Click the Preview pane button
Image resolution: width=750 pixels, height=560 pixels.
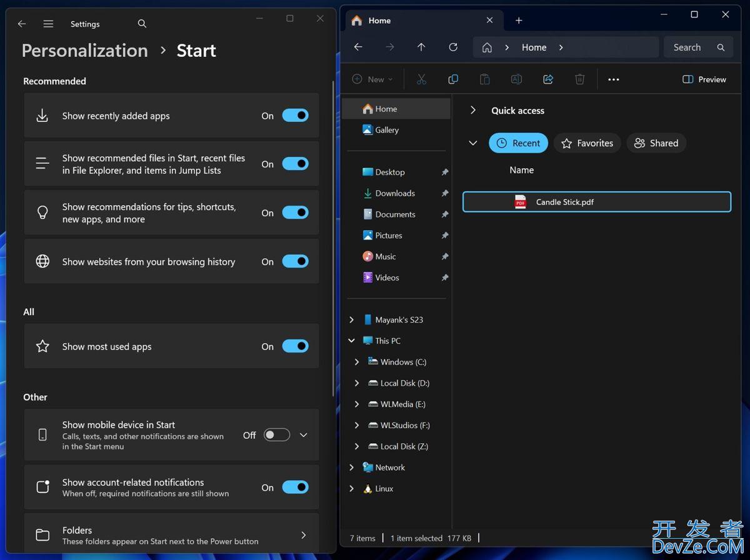coord(704,79)
